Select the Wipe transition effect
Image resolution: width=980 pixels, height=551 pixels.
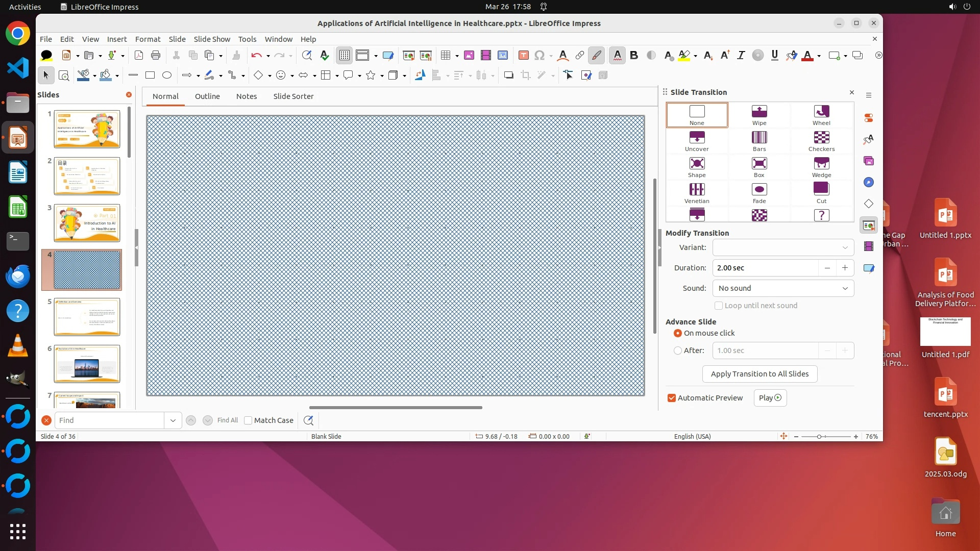759,115
